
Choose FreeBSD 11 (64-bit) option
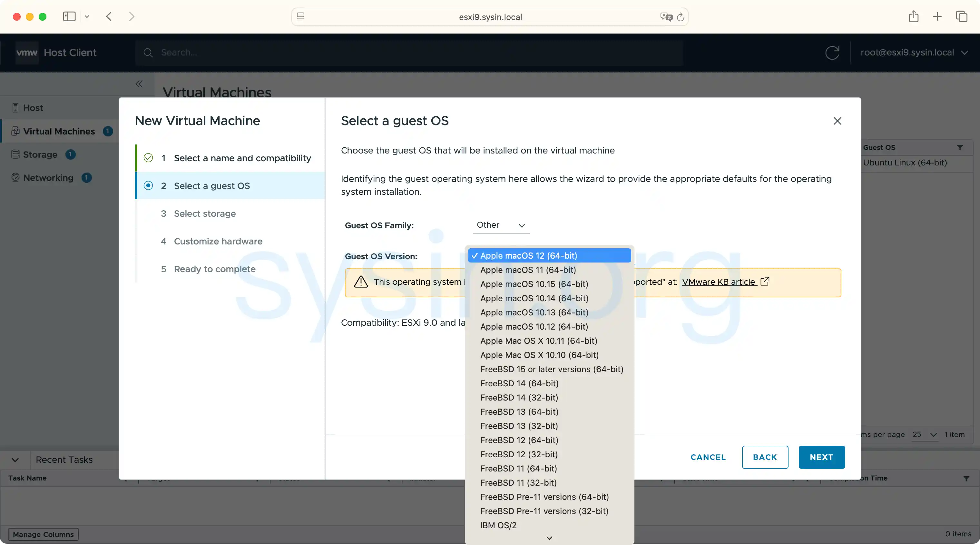[549, 469]
